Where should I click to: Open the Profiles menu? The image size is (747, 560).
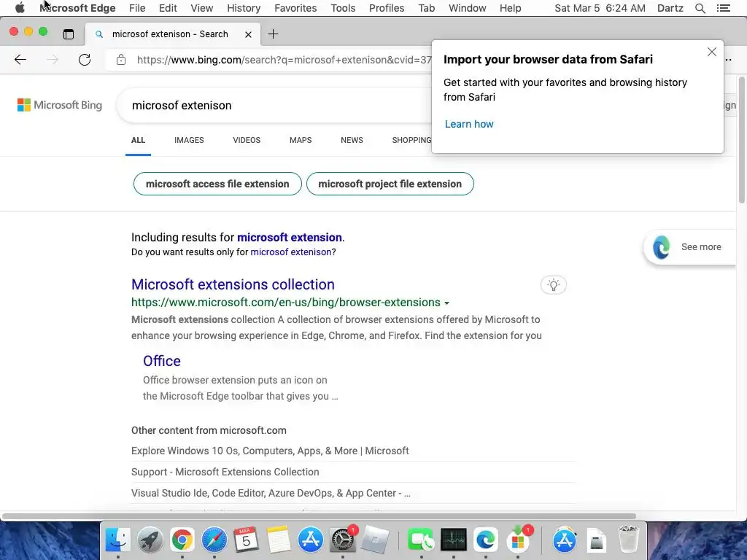click(387, 8)
